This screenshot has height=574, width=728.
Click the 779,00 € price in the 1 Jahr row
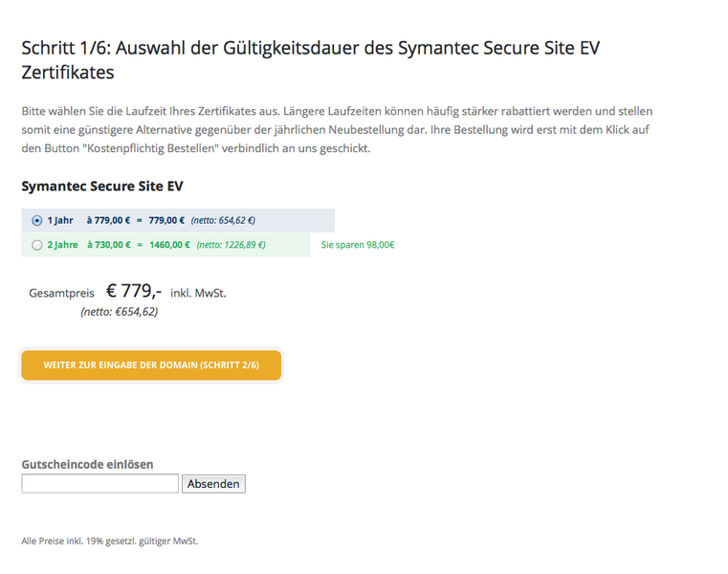pyautogui.click(x=166, y=220)
